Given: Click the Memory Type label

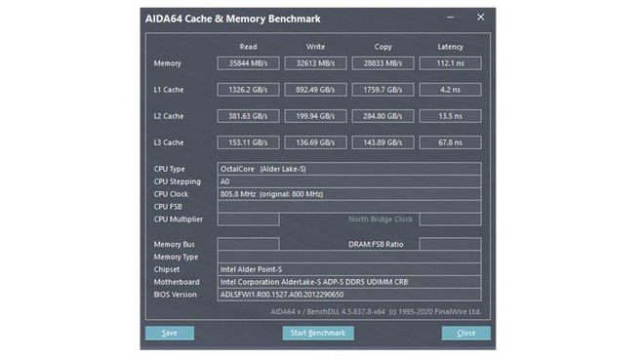Looking at the screenshot, I should coord(176,257).
